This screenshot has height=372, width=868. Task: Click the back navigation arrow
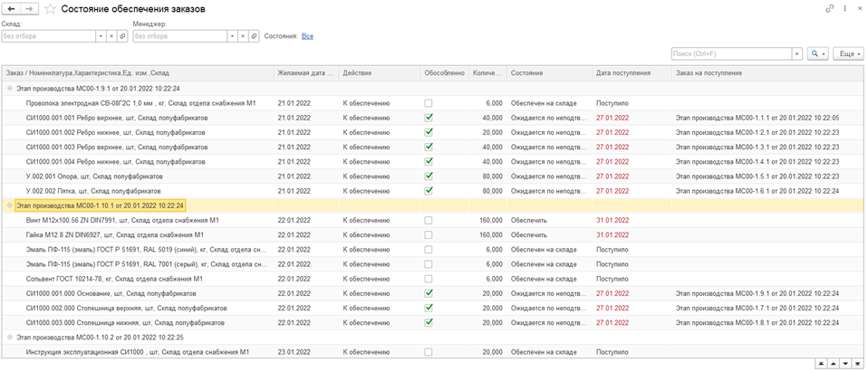click(x=12, y=8)
